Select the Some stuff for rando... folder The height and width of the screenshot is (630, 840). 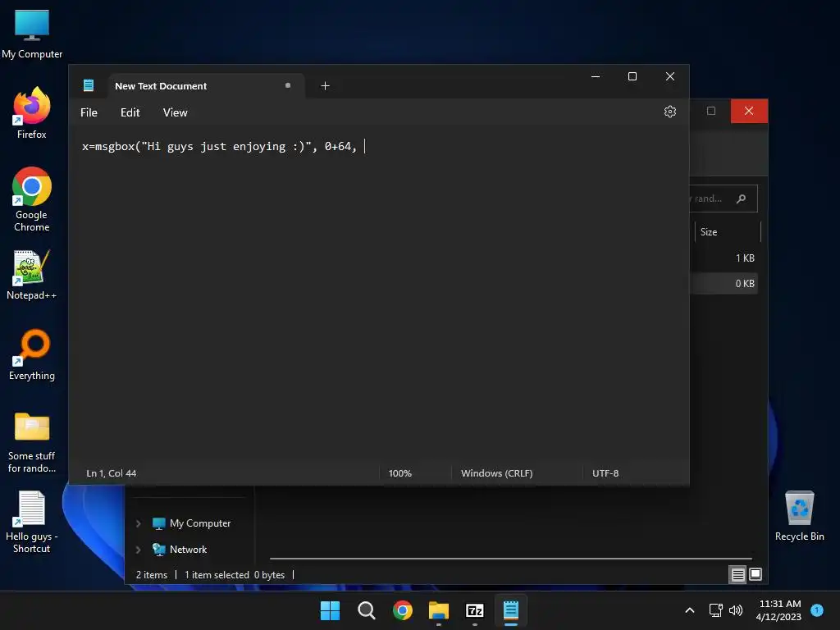point(32,442)
